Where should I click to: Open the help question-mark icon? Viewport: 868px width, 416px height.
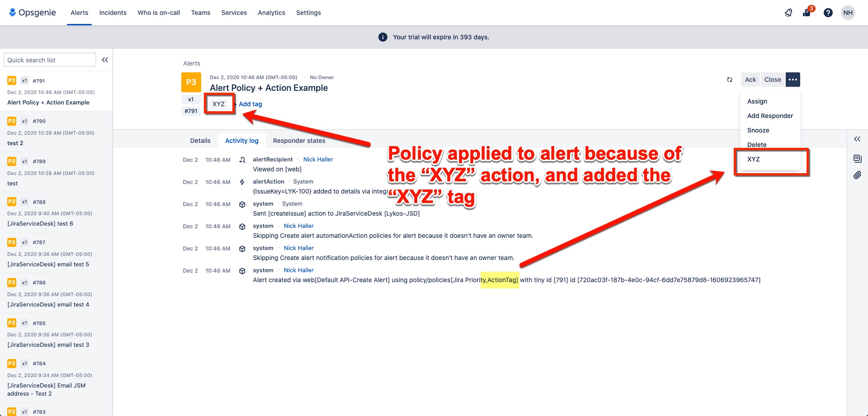tap(828, 12)
